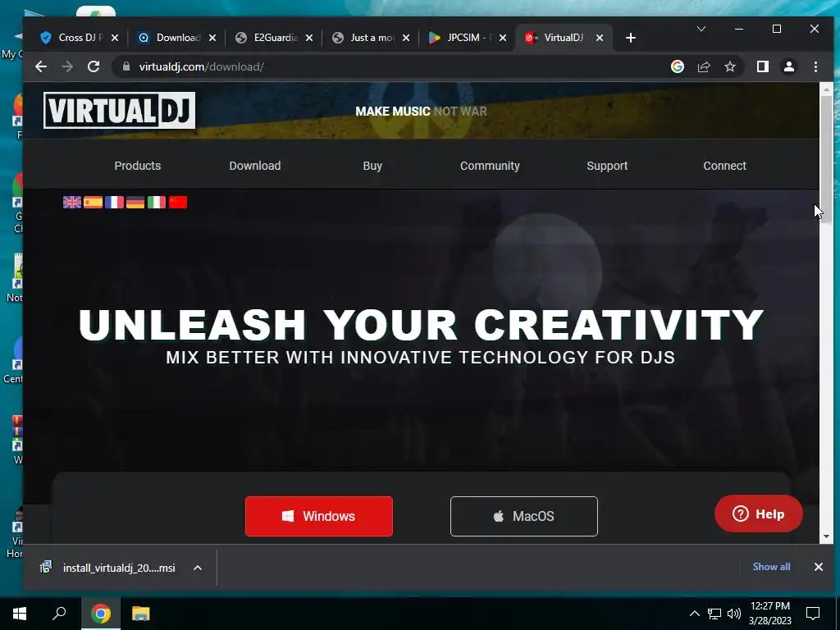840x630 pixels.
Task: Open the Connect menu
Action: coord(724,166)
